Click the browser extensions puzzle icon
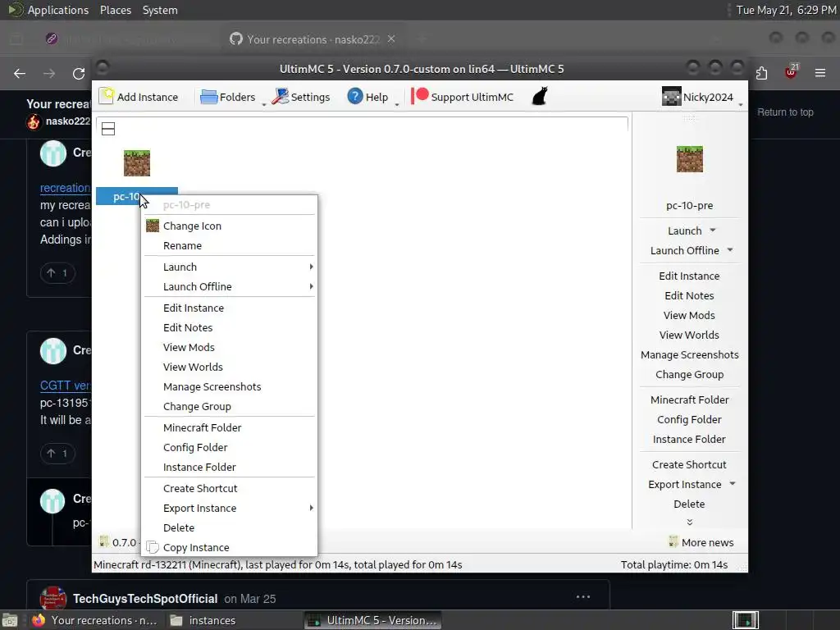840x630 pixels. [x=761, y=73]
